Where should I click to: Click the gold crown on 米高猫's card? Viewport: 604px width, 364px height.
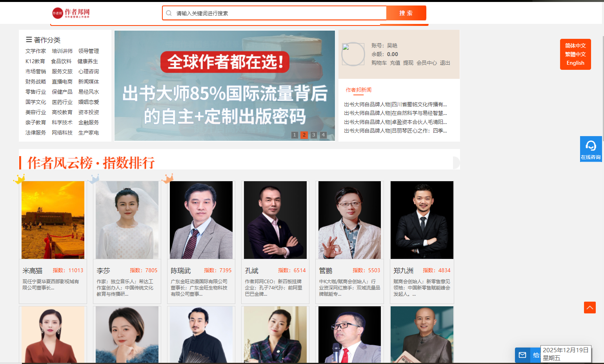point(19,179)
